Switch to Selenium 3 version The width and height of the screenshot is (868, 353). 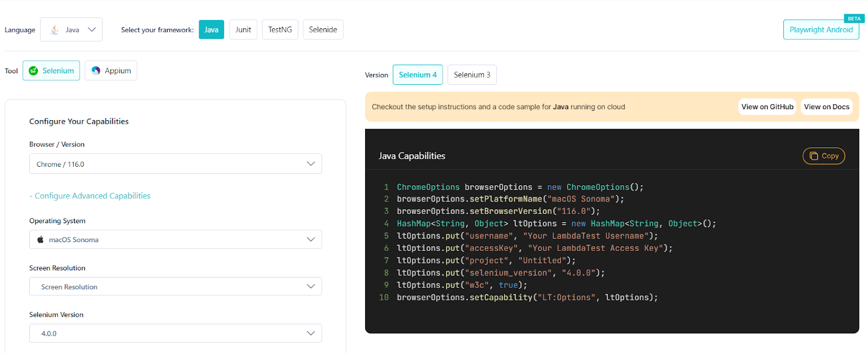472,75
